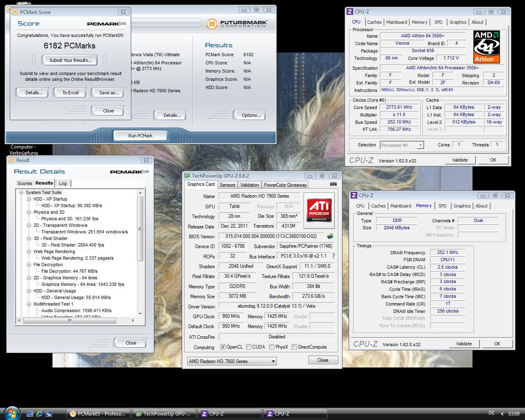Collapse the System Test Suite tree node
525x420 pixels.
[21, 192]
